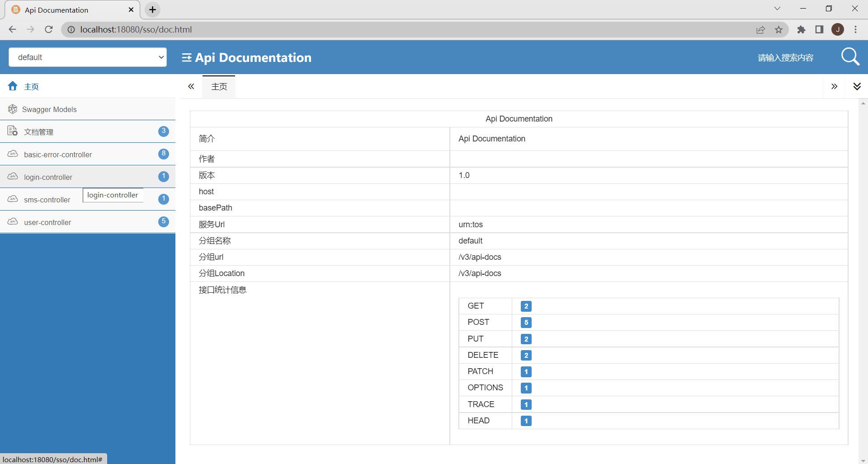Open the browser extensions puzzle icon

point(801,29)
